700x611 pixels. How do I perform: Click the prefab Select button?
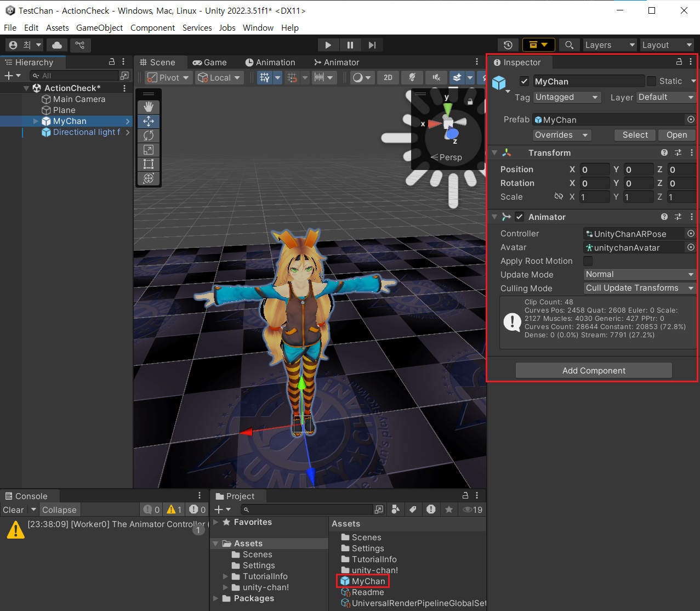[635, 135]
